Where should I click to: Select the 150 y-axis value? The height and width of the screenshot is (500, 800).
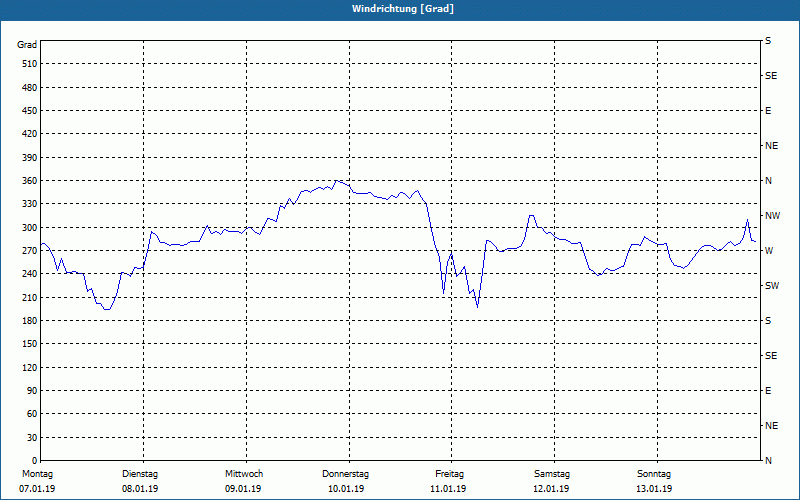click(x=30, y=344)
